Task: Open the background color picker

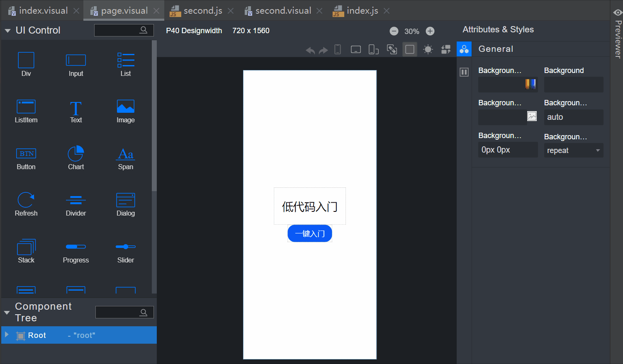Action: tap(531, 84)
